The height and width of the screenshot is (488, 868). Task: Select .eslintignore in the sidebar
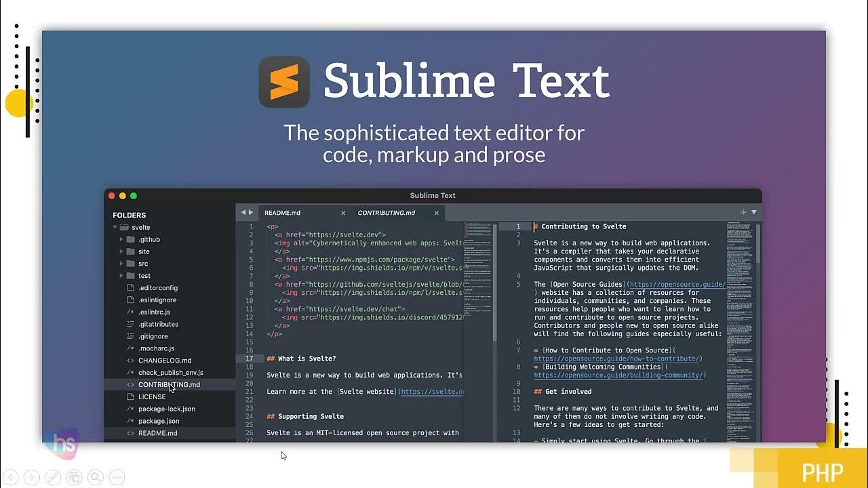pos(157,300)
